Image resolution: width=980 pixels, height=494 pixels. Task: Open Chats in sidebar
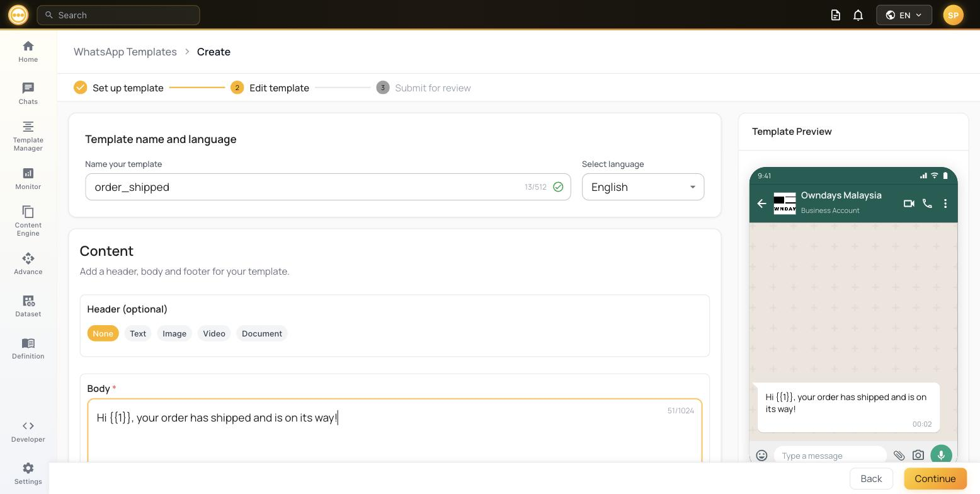tap(28, 93)
